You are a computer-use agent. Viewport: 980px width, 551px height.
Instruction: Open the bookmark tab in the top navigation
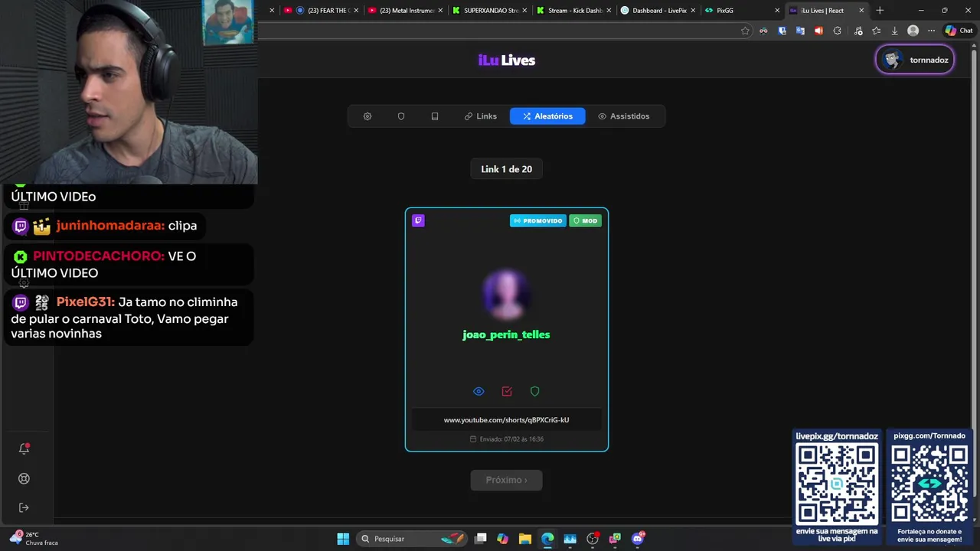point(435,116)
